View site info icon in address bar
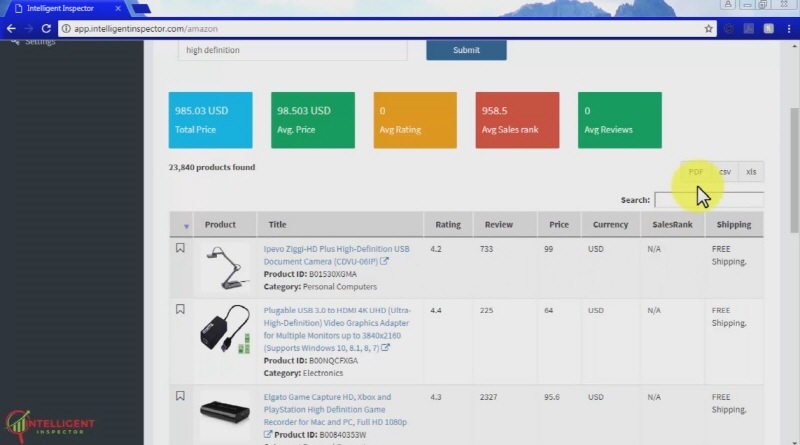The image size is (800, 445). 66,29
